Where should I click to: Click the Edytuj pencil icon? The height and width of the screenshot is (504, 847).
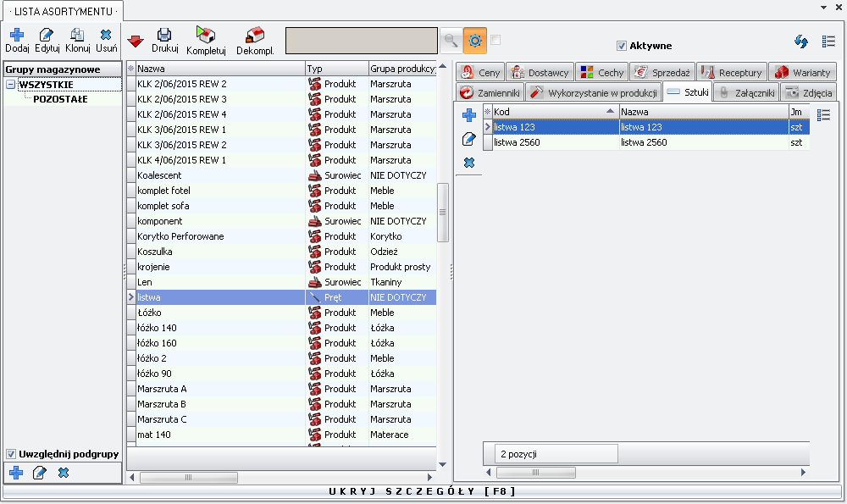click(47, 36)
